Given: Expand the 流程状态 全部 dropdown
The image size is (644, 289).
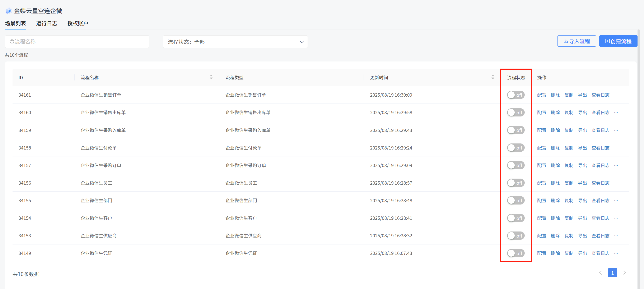Looking at the screenshot, I should tap(235, 42).
